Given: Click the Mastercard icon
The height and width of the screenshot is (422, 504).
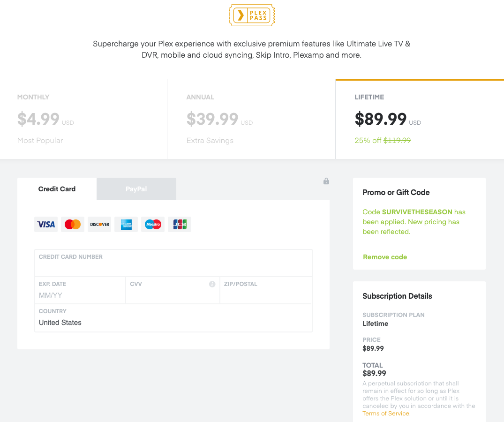Looking at the screenshot, I should [x=73, y=225].
